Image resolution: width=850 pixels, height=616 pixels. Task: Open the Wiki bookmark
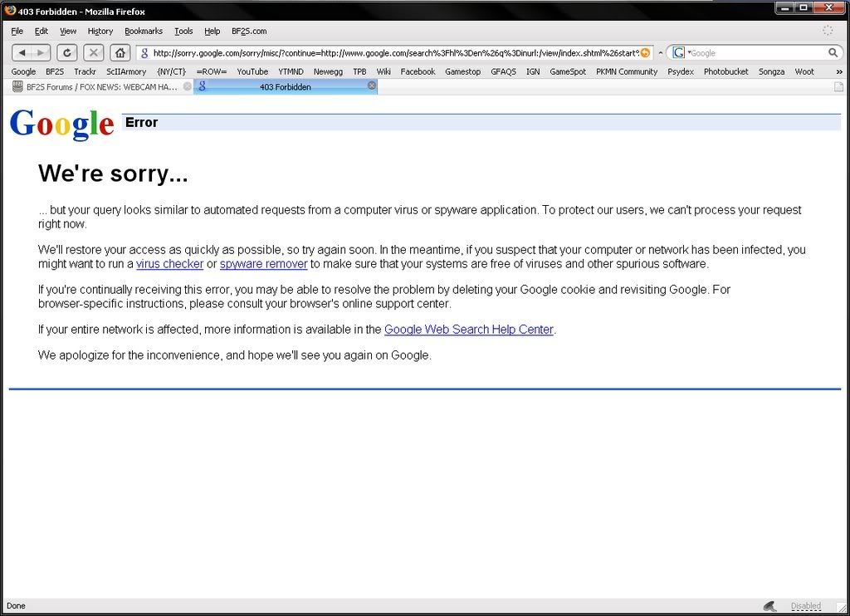383,71
